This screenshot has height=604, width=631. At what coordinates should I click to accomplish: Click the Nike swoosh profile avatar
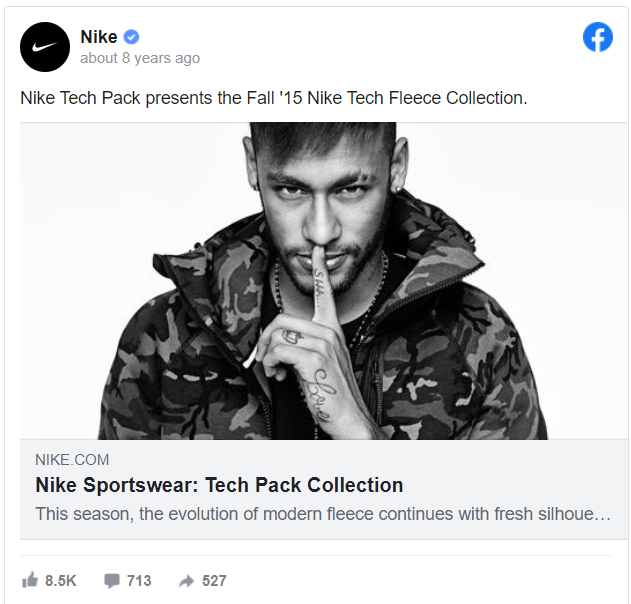click(x=45, y=46)
